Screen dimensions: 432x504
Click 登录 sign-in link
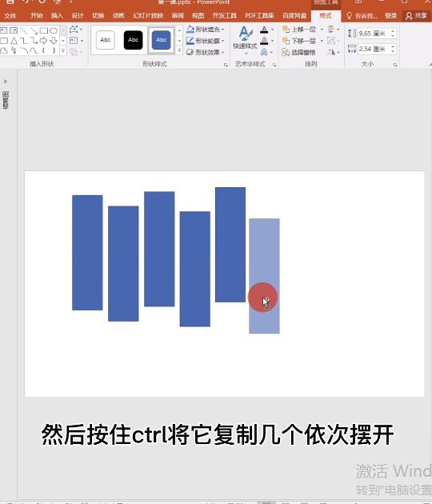pos(391,16)
